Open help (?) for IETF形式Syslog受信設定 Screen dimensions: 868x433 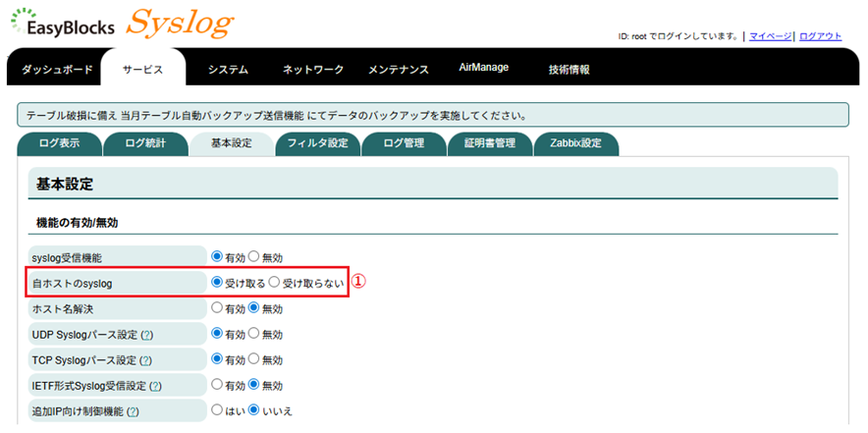[155, 386]
